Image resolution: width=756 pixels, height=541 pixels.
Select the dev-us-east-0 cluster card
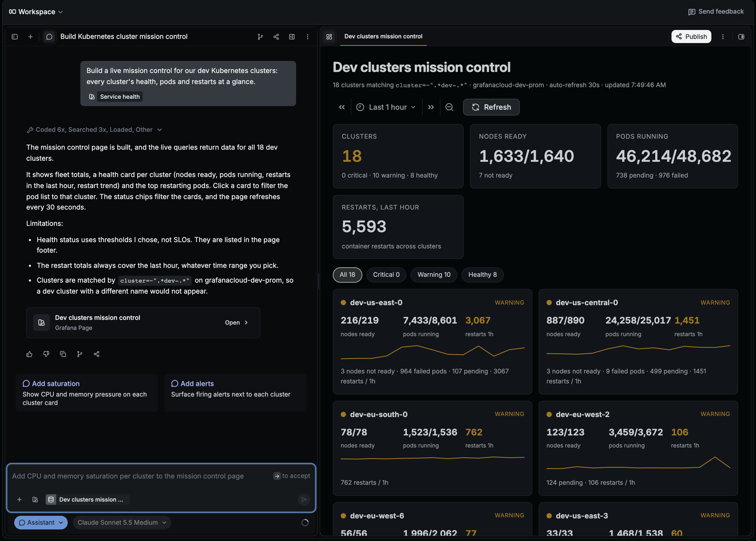coord(433,341)
